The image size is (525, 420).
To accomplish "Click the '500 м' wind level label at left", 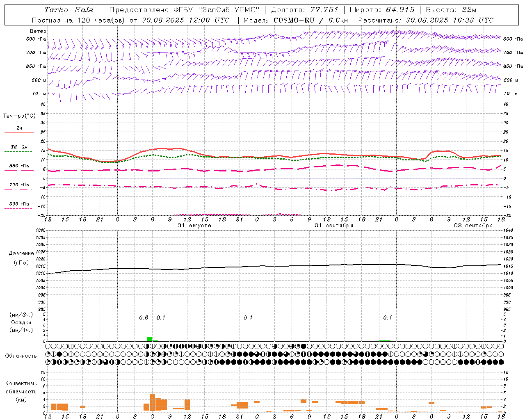I will pyautogui.click(x=39, y=80).
